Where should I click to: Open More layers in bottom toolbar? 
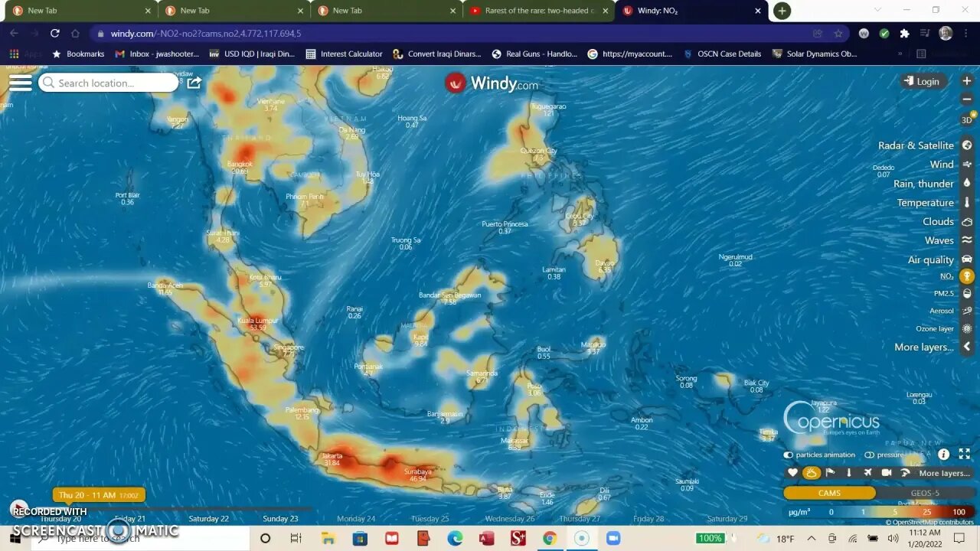[944, 473]
